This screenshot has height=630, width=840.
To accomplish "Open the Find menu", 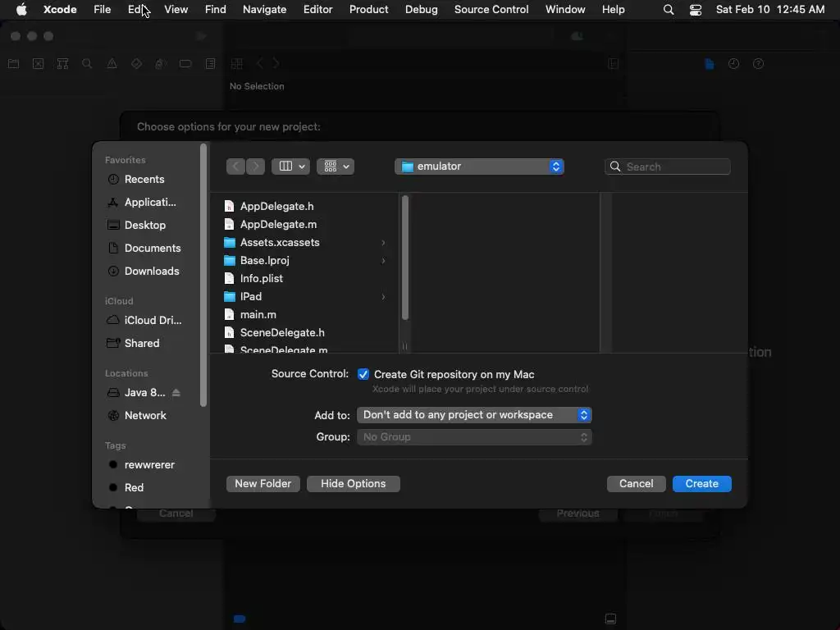I will [x=216, y=9].
